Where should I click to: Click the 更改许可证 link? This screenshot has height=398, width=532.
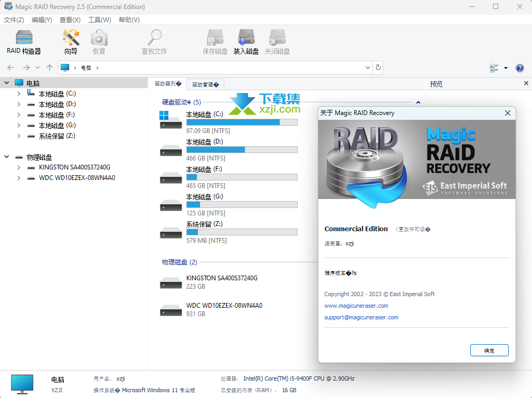413,230
